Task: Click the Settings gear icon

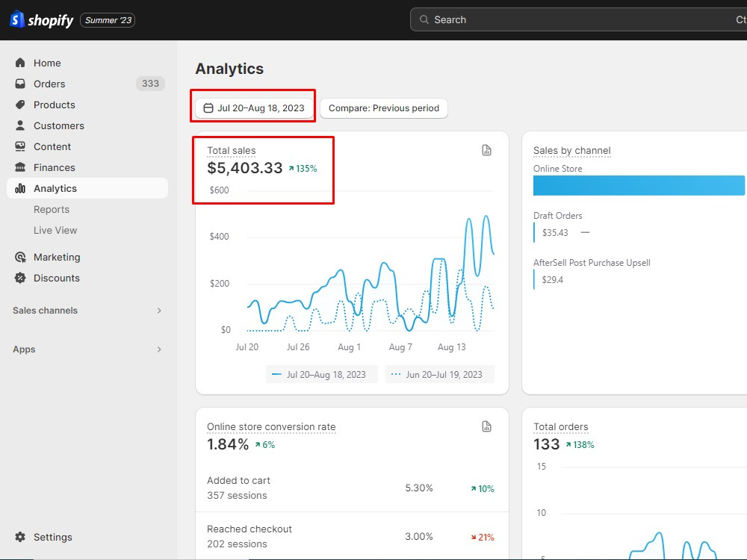Action: pos(20,537)
